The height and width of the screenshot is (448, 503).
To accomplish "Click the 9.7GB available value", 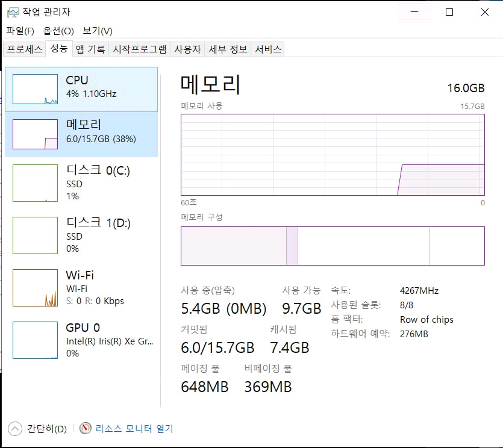I will pyautogui.click(x=302, y=308).
